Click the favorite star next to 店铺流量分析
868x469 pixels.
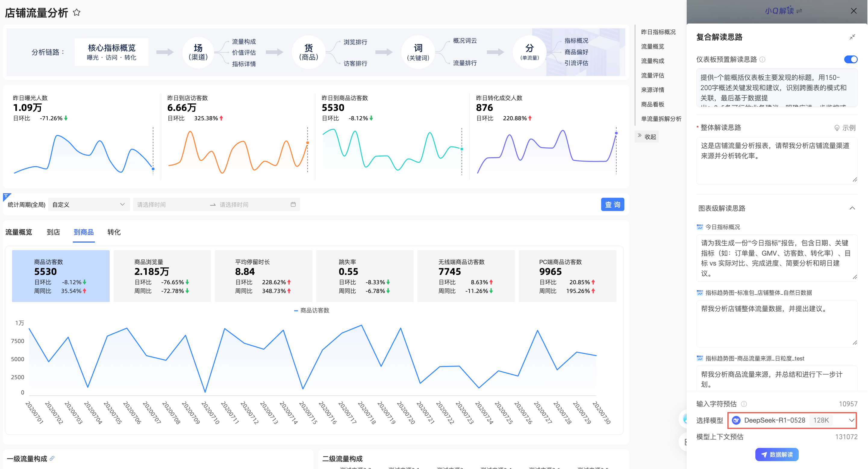coord(77,12)
